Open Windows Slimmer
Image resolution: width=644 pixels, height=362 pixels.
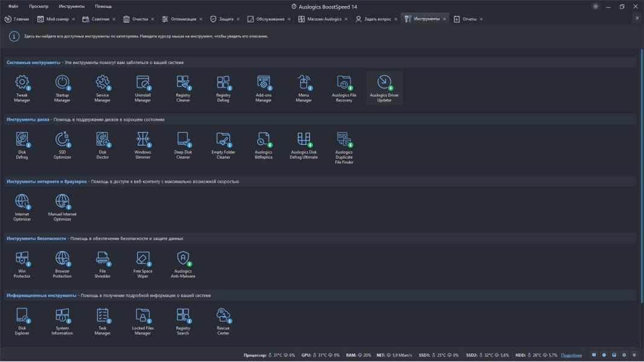click(143, 145)
